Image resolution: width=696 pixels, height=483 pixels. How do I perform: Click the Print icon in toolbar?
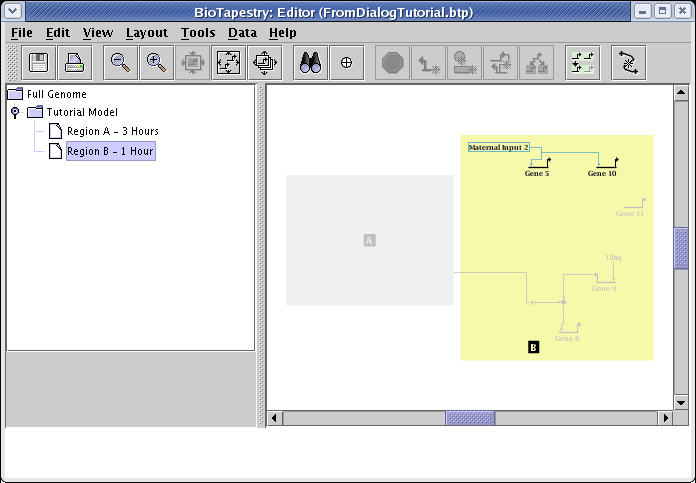[75, 62]
